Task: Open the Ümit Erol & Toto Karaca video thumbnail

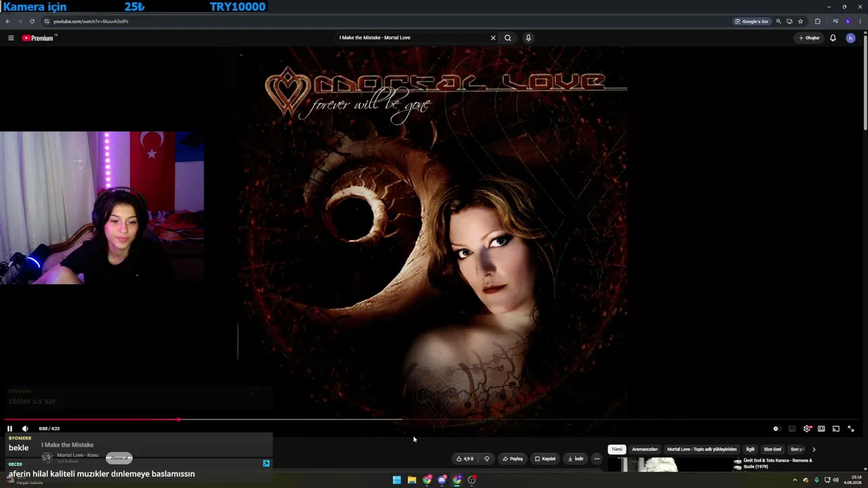Action: coord(671,465)
